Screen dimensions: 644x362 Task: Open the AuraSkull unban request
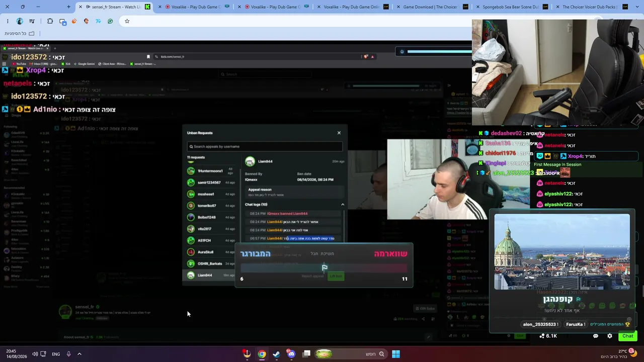(x=211, y=252)
